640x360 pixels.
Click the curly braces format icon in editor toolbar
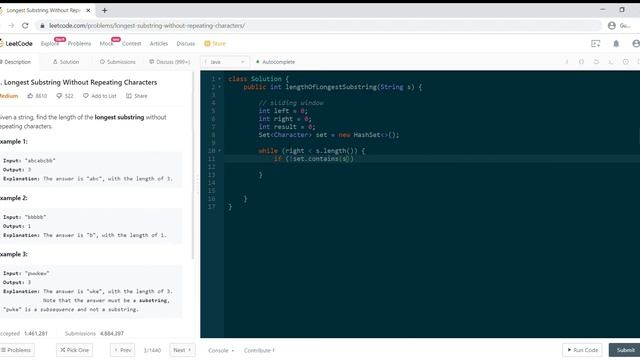coord(581,62)
